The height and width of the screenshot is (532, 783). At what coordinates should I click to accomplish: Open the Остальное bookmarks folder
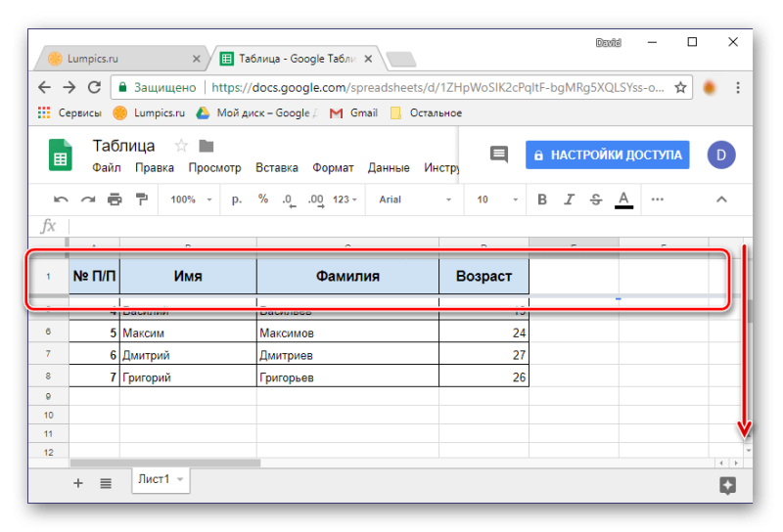[427, 112]
